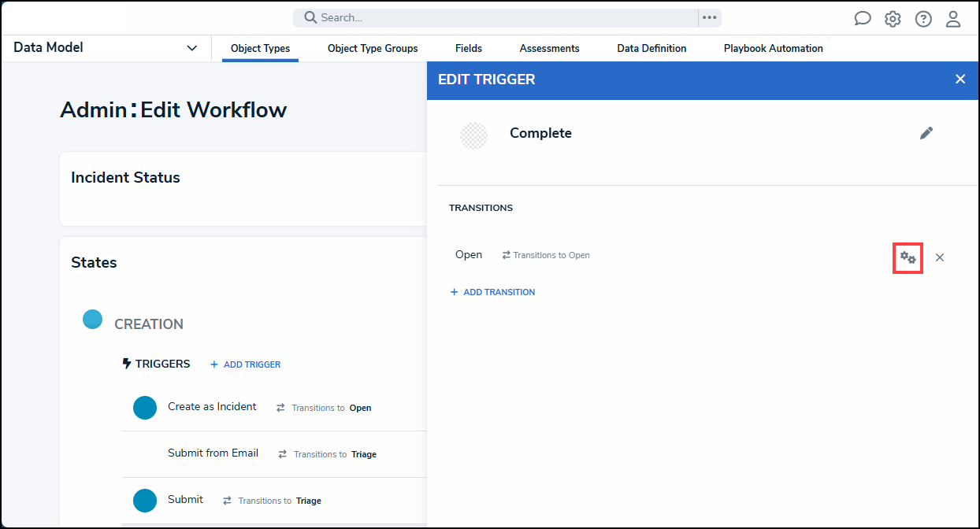980x529 pixels.
Task: Select the Submit from Email trigger
Action: pos(213,453)
